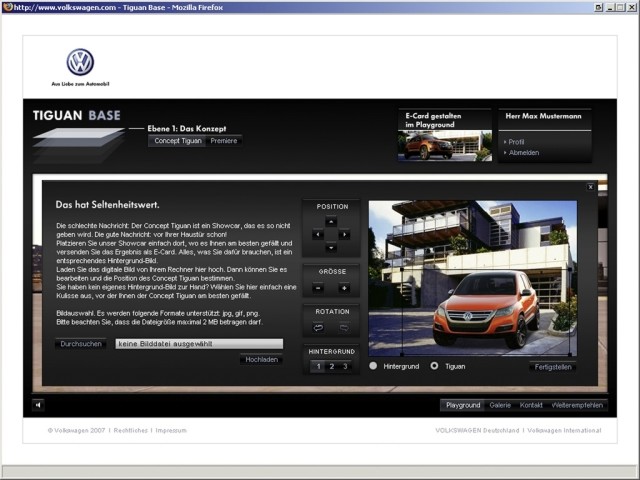Increase size with the Grösse plus button
640x480 pixels.
(344, 288)
